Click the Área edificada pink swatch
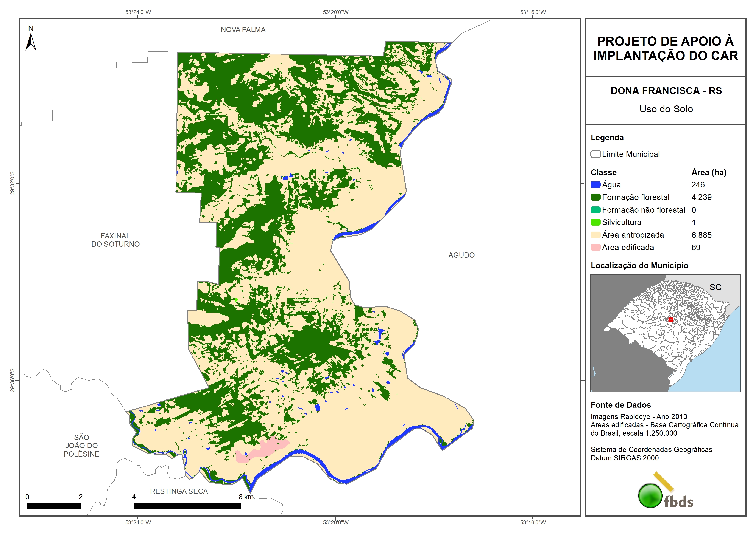Viewport: 756px width, 534px height. pyautogui.click(x=595, y=248)
